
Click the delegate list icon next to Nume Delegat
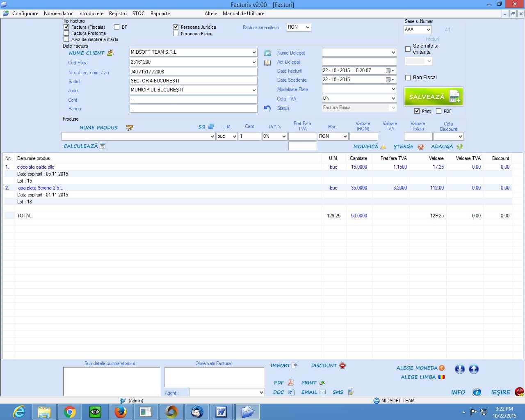pos(267,53)
